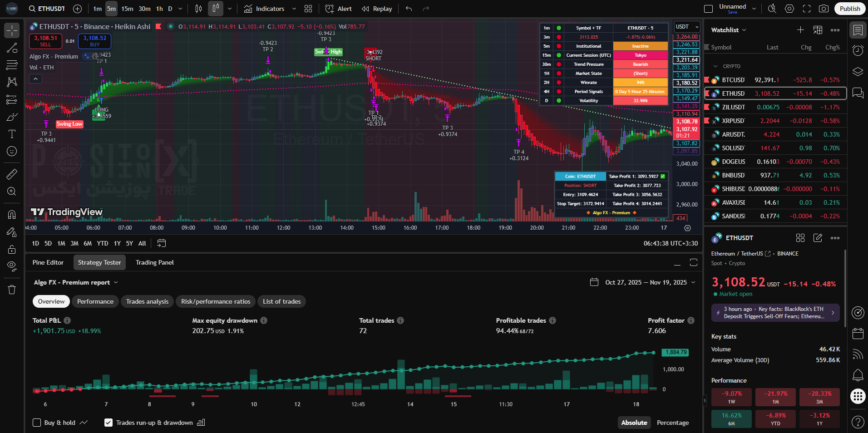Viewport: 868px width, 433px height.
Task: Click the Publish button
Action: (849, 9)
